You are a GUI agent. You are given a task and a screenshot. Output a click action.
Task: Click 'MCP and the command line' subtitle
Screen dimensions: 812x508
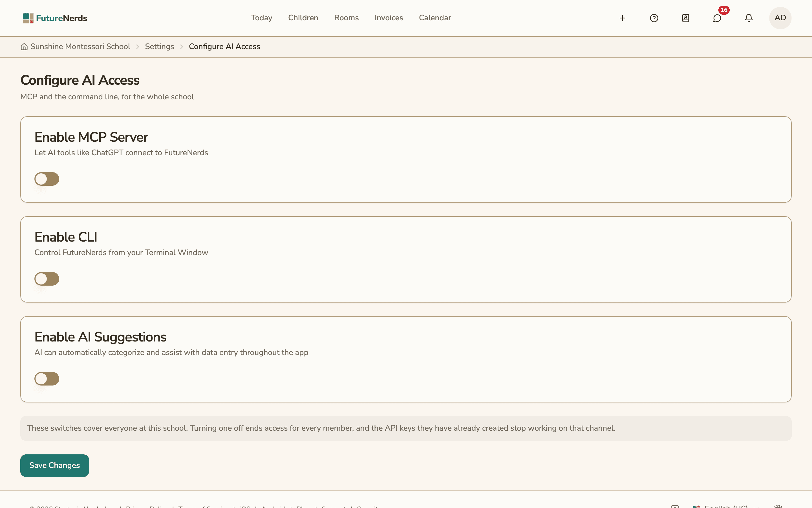coord(107,97)
